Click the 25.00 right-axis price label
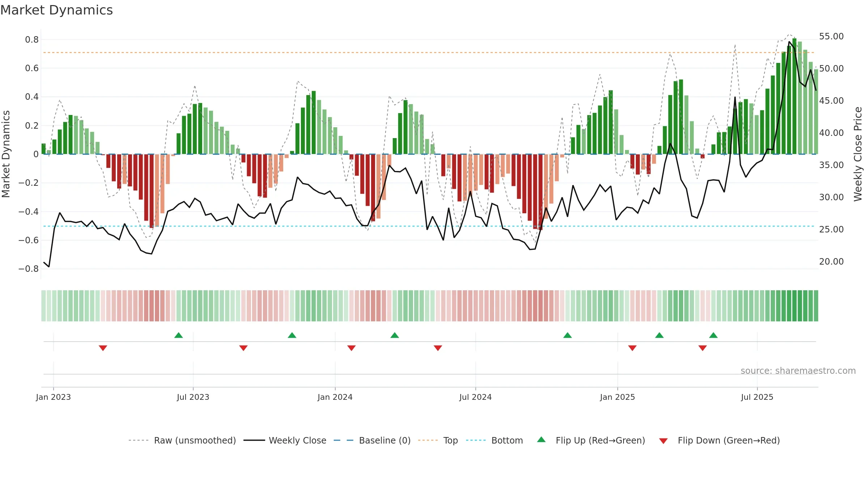The height and width of the screenshot is (488, 868). pyautogui.click(x=831, y=230)
